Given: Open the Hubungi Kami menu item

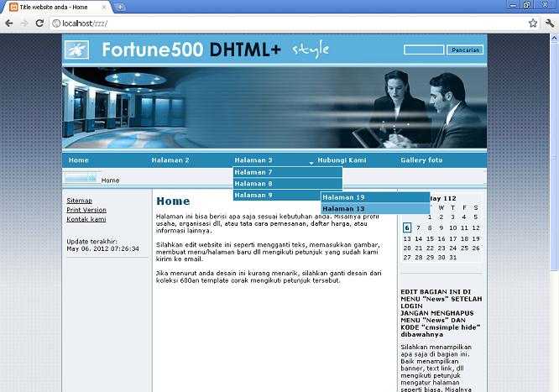Looking at the screenshot, I should coord(342,160).
